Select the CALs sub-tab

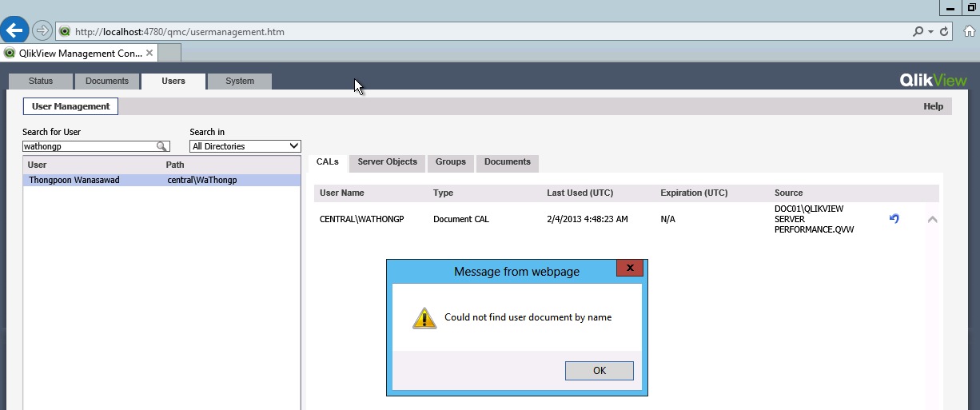click(328, 162)
